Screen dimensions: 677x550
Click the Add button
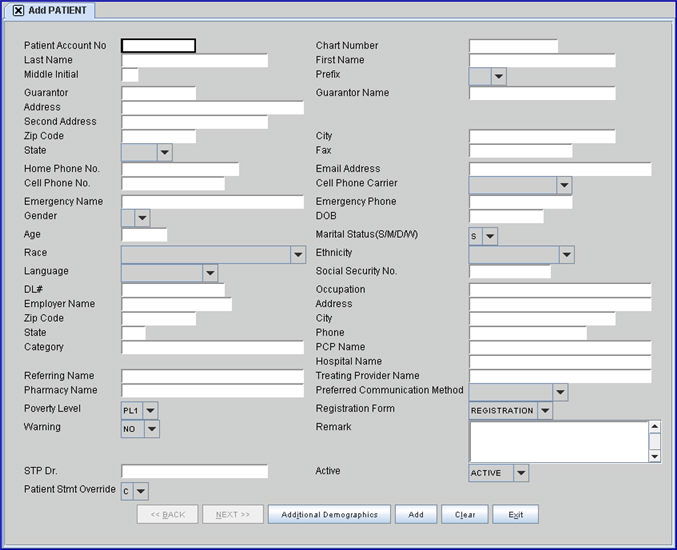(x=416, y=515)
